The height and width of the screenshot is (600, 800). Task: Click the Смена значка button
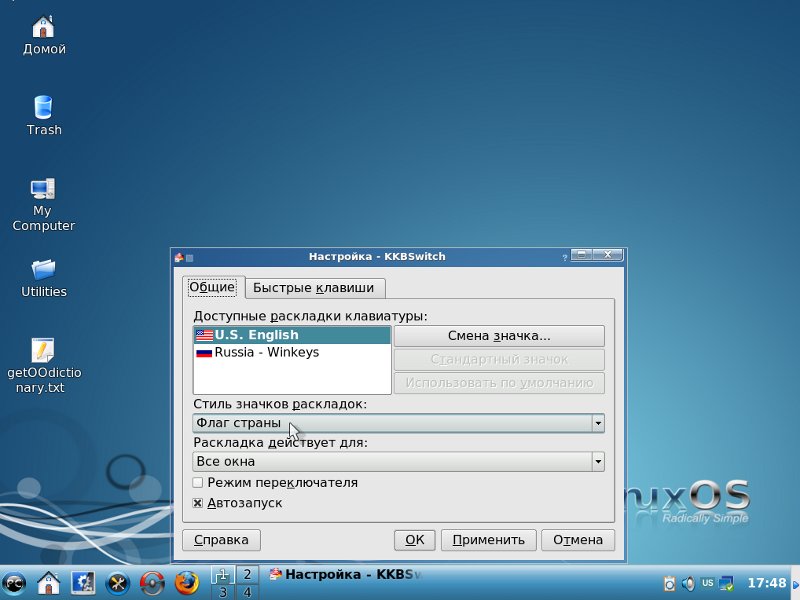(499, 336)
